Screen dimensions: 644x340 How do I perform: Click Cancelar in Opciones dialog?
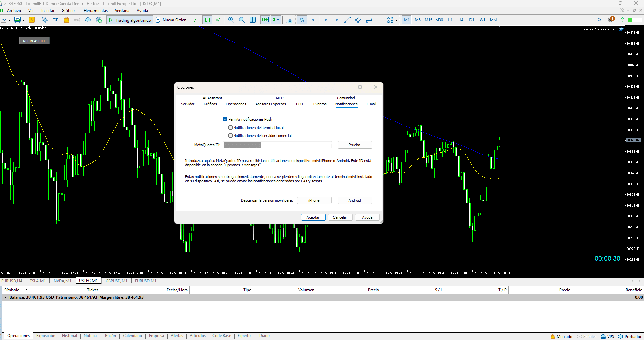(x=340, y=217)
